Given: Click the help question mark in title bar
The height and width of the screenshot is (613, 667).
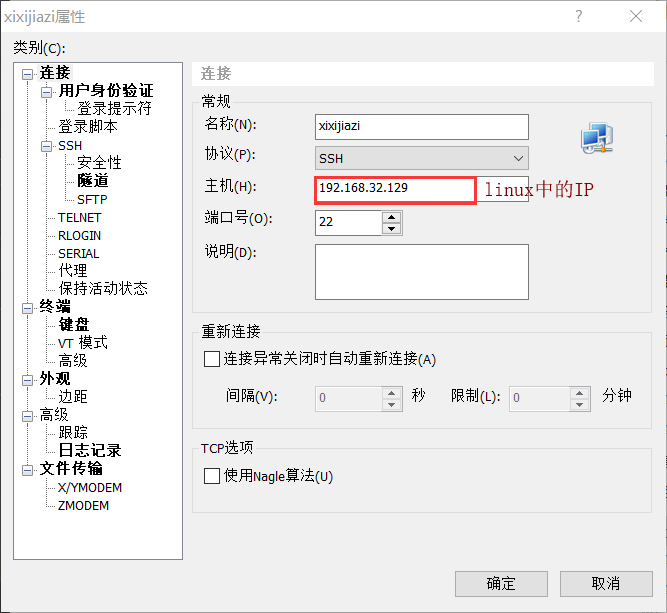Looking at the screenshot, I should (579, 16).
